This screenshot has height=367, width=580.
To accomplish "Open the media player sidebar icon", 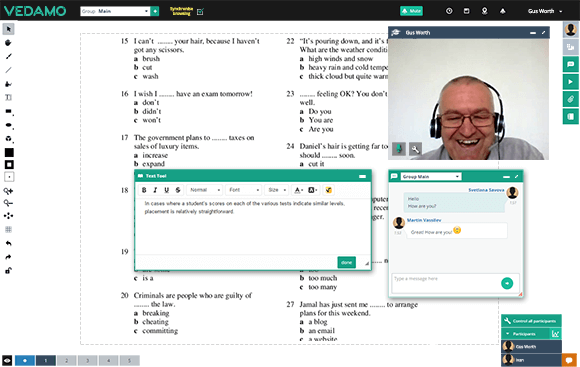I will point(570,82).
